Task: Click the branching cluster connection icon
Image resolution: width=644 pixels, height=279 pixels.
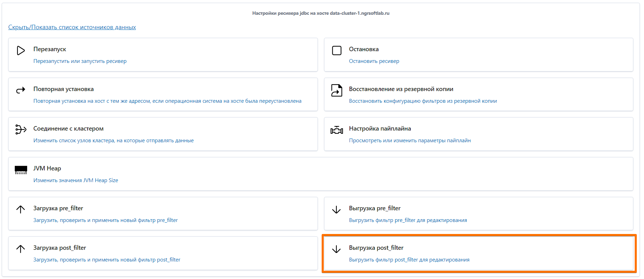Action: coord(21,130)
